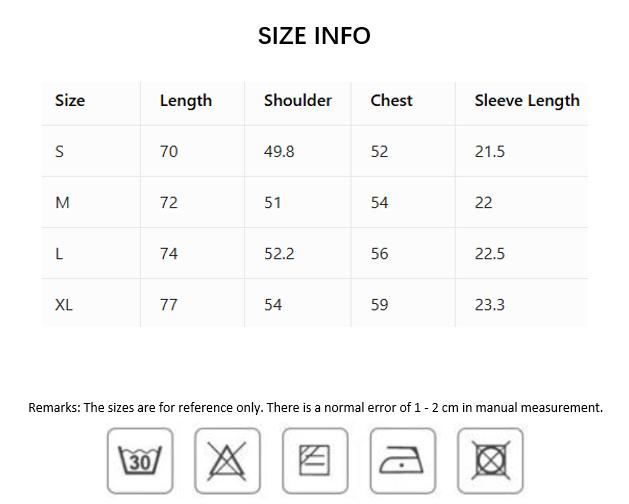Click the 77 length value for XL
The height and width of the screenshot is (504, 629).
(169, 305)
